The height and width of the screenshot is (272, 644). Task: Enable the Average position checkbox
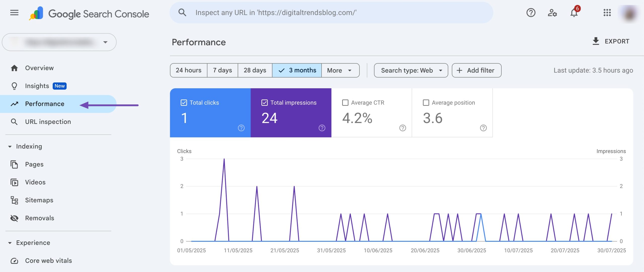[x=426, y=103]
